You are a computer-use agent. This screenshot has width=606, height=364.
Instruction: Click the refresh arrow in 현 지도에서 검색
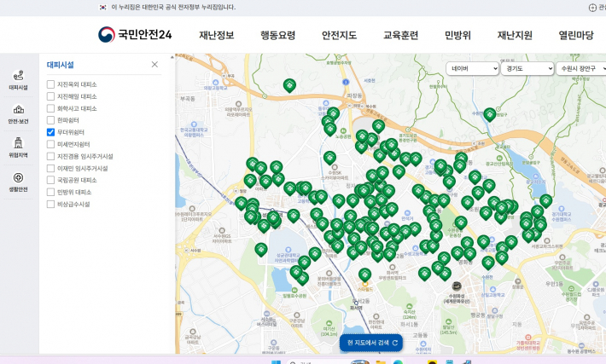click(395, 343)
